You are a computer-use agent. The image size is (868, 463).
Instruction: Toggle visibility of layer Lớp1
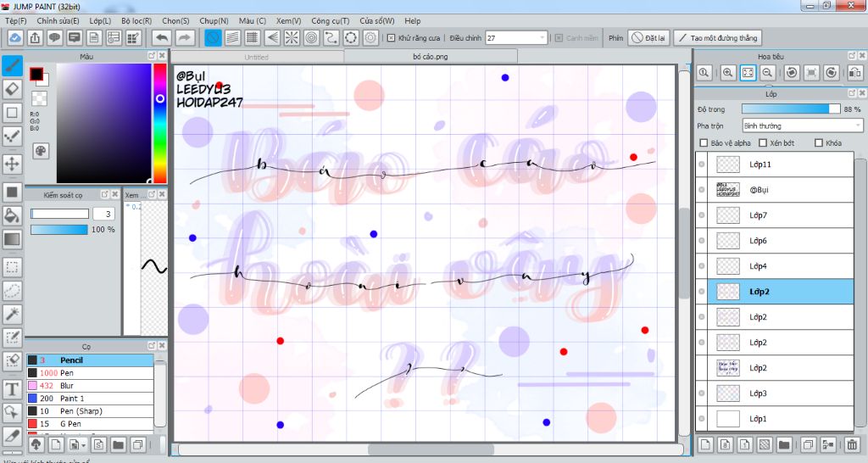pos(701,419)
